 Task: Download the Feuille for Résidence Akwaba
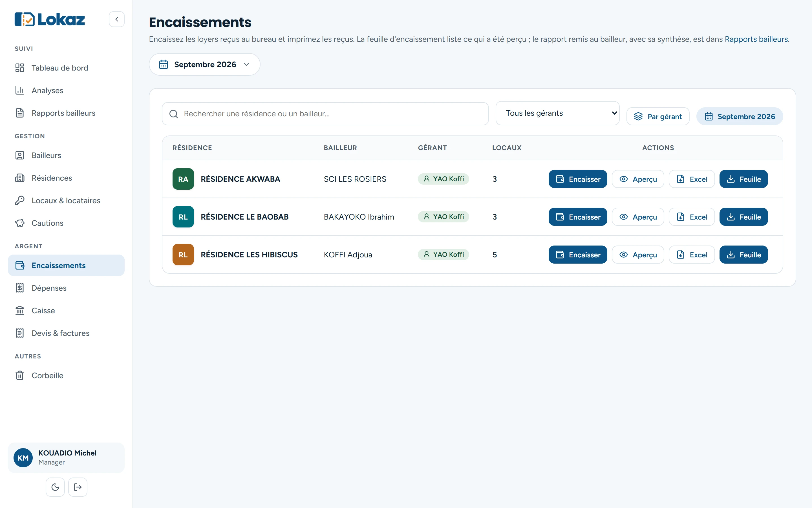point(743,179)
